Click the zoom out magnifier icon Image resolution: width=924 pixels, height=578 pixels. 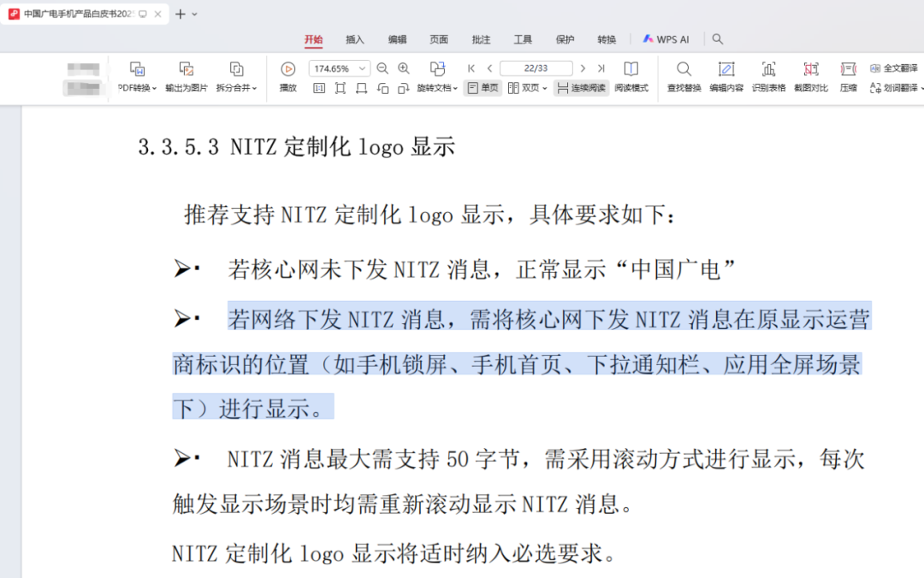point(382,68)
